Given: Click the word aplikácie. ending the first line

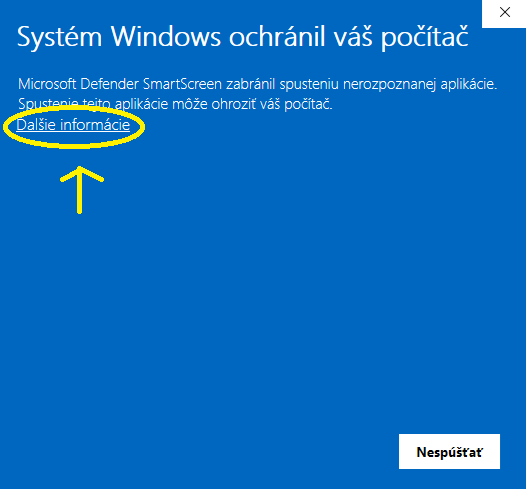Looking at the screenshot, I should coord(469,85).
